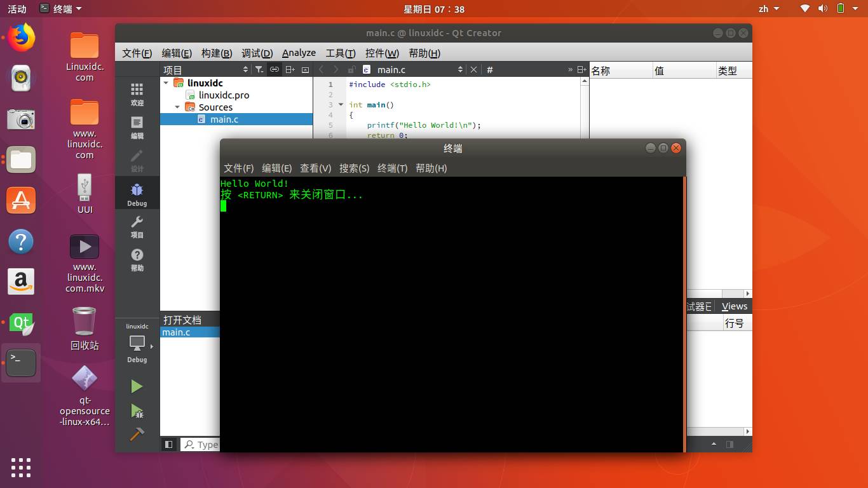Screen dimensions: 868x488
Task: Collapse the Sources folder node
Action: (x=178, y=107)
